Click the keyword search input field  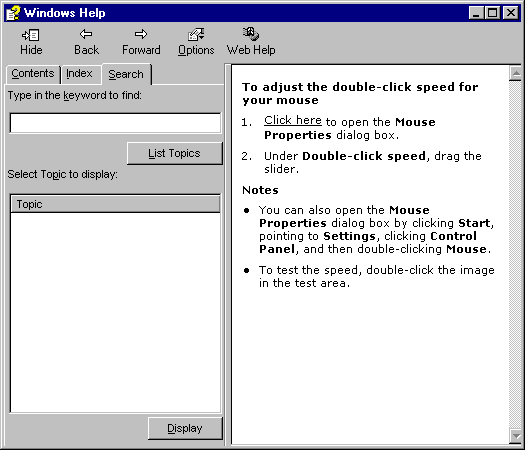[x=116, y=123]
